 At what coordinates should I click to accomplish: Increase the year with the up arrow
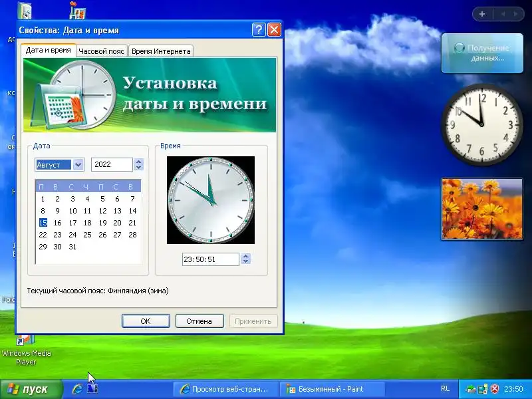(138, 162)
